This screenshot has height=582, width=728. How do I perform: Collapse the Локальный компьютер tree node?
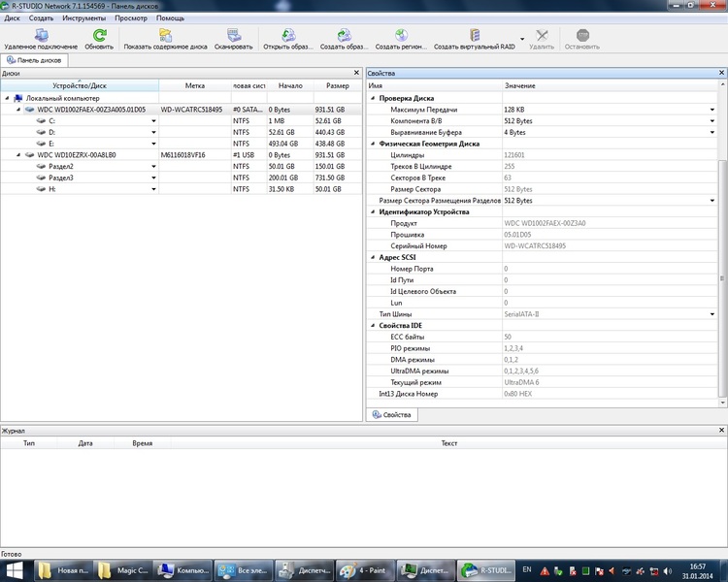click(x=7, y=98)
